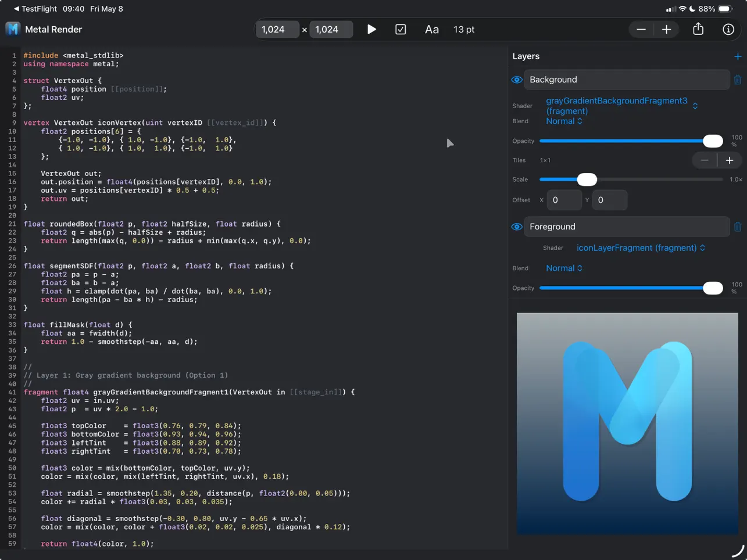Click the "Layers" panel heading
The height and width of the screenshot is (560, 747).
[526, 56]
